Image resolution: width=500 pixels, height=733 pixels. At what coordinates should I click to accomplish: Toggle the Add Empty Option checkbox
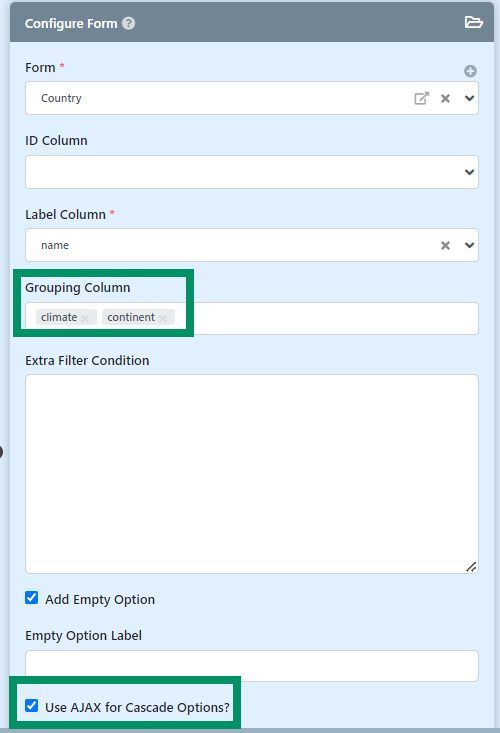point(32,597)
